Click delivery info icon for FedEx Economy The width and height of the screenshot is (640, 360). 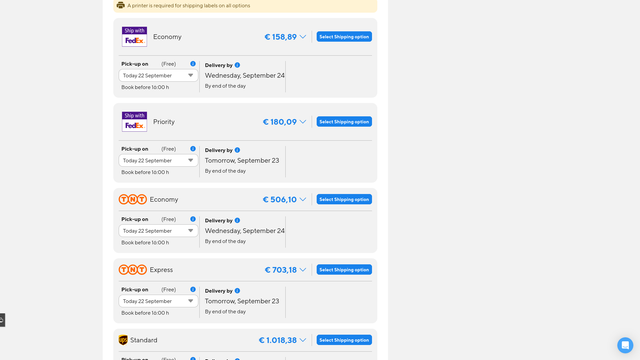point(237,65)
